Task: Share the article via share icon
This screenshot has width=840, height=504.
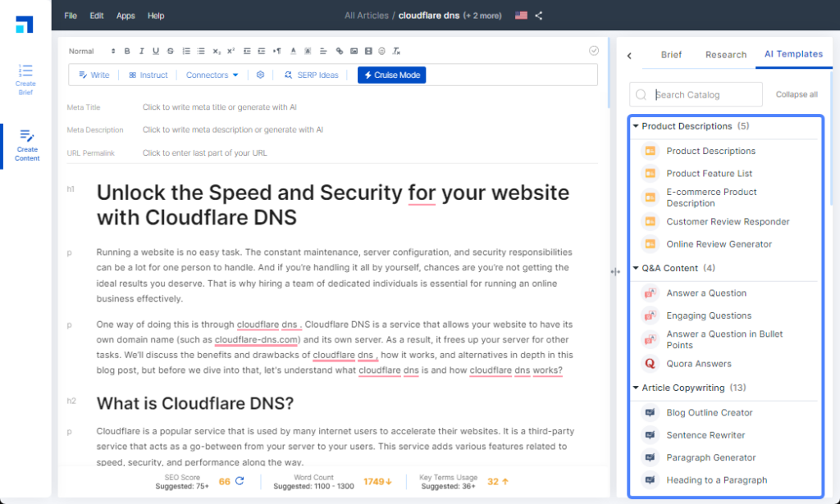Action: click(539, 16)
